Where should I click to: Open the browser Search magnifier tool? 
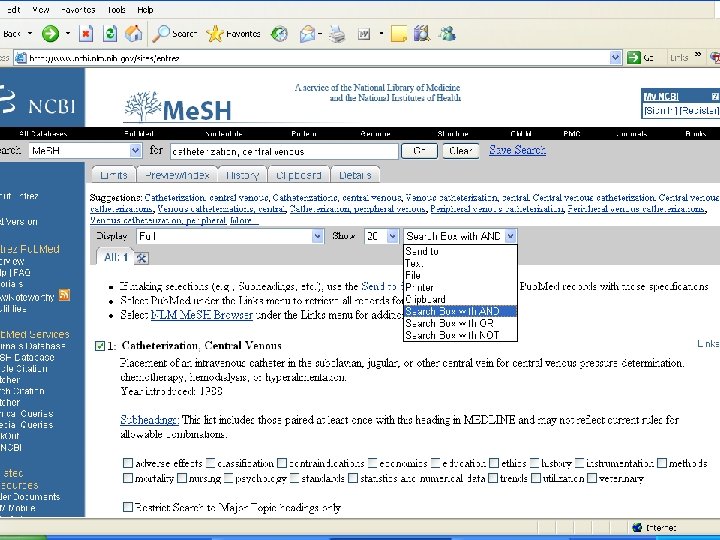coord(174,34)
